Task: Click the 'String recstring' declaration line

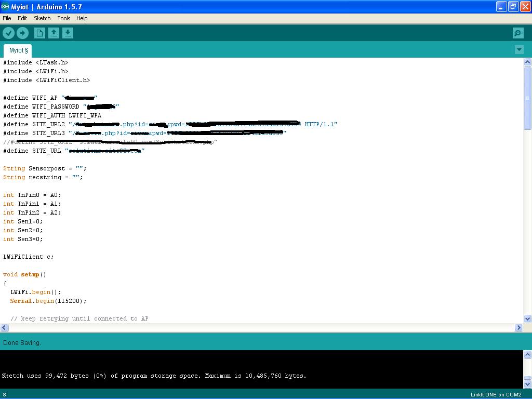Action: pos(43,177)
